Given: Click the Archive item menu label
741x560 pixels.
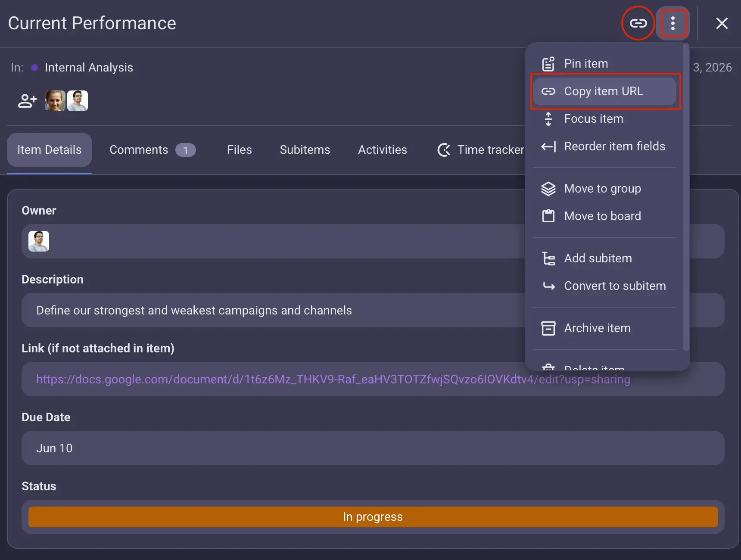Looking at the screenshot, I should (598, 328).
